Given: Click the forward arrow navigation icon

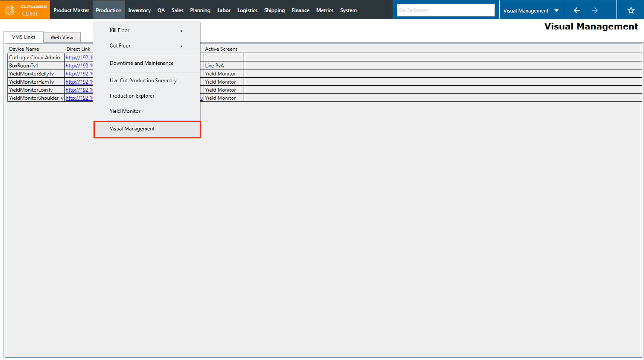Looking at the screenshot, I should [595, 10].
